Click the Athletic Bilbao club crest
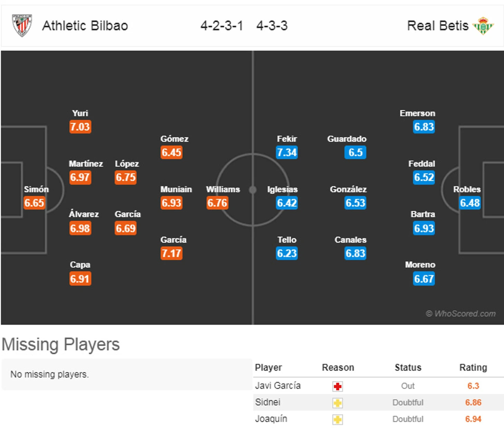 22,25
